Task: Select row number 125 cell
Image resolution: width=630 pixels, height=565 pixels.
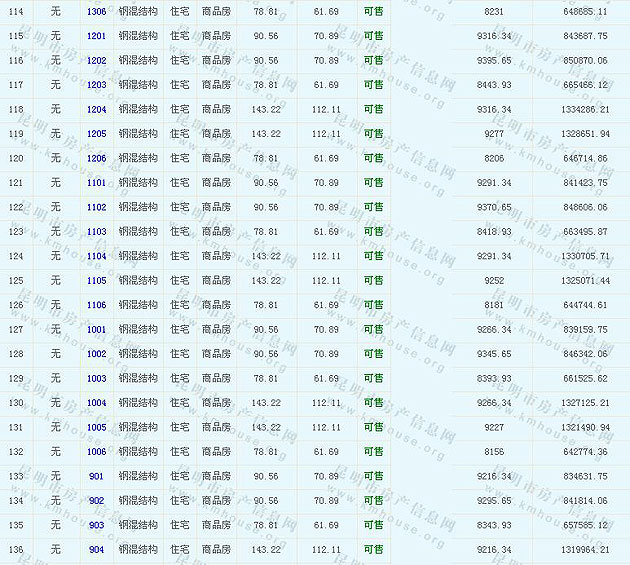Action: tap(16, 281)
